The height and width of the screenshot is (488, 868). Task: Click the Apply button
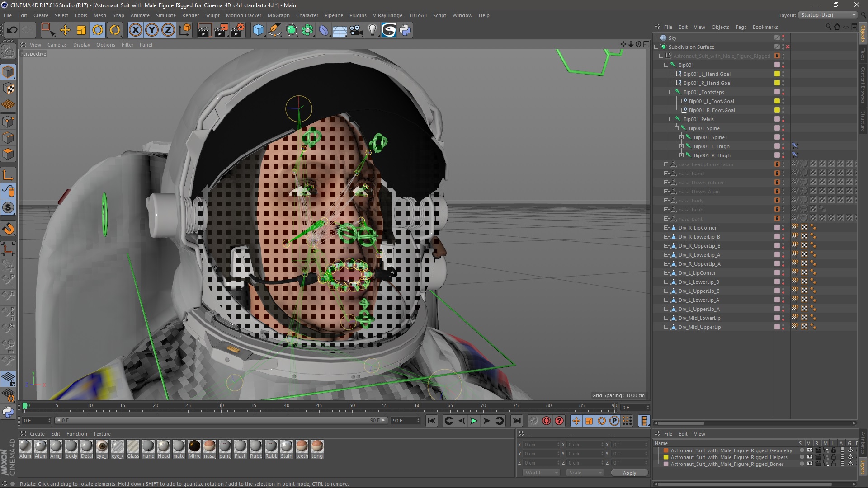coord(629,473)
